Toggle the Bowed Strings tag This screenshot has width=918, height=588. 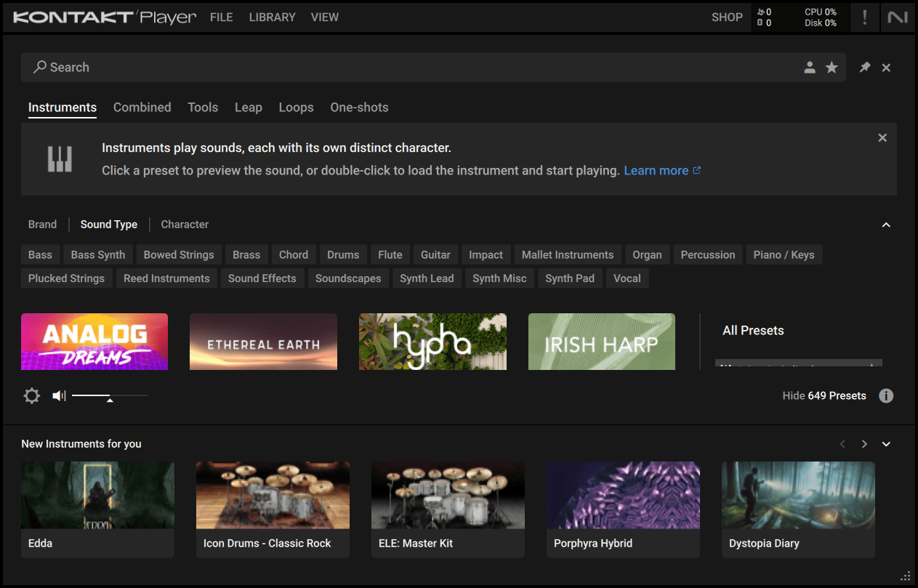(179, 255)
